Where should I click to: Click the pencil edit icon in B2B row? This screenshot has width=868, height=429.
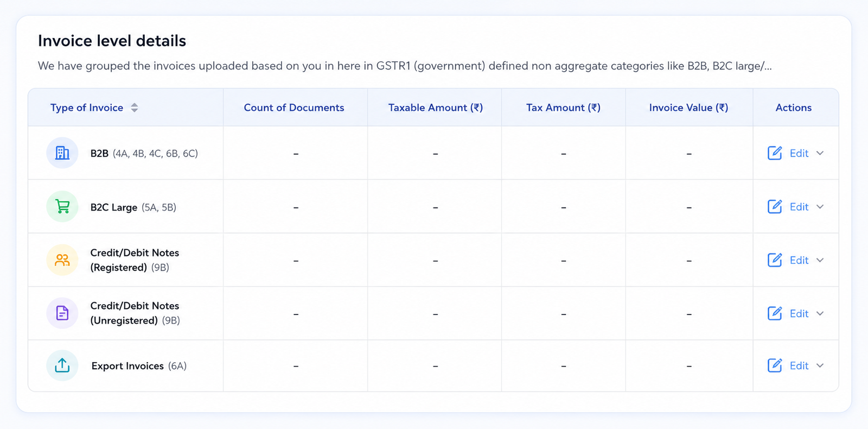tap(775, 153)
